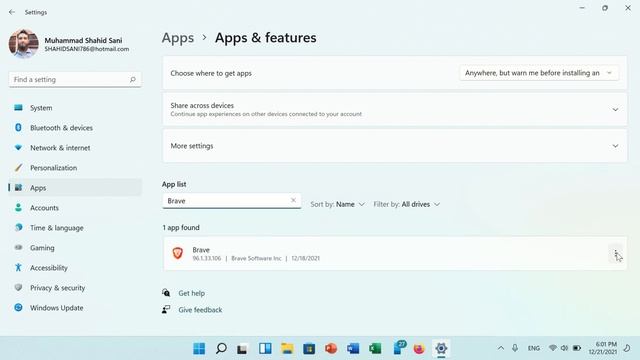The width and height of the screenshot is (640, 360).
Task: Click the ENG language indicator
Action: tap(533, 348)
